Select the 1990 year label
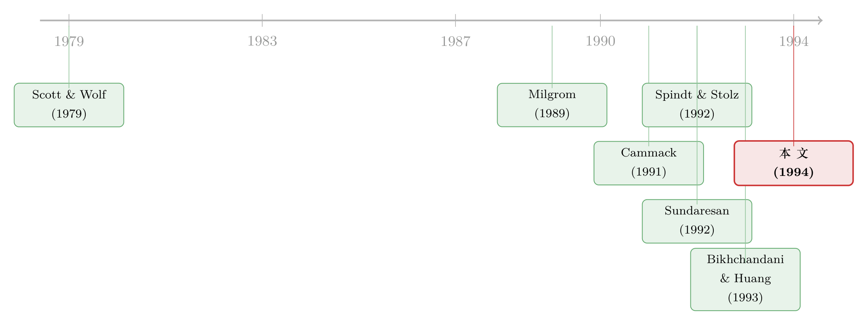The height and width of the screenshot is (325, 868). pyautogui.click(x=600, y=41)
